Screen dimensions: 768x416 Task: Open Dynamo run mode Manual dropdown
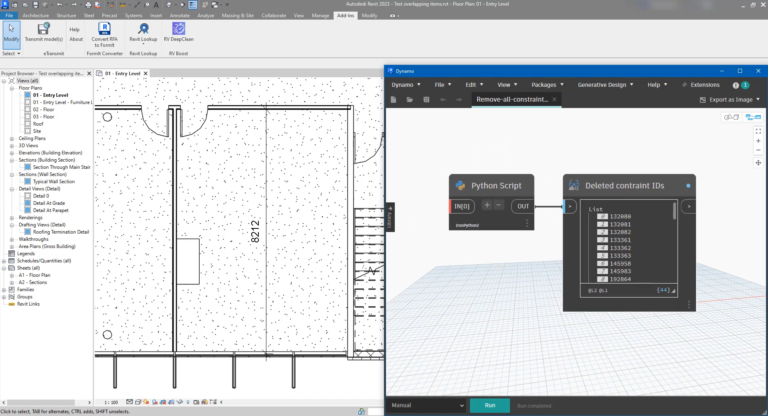click(x=426, y=405)
